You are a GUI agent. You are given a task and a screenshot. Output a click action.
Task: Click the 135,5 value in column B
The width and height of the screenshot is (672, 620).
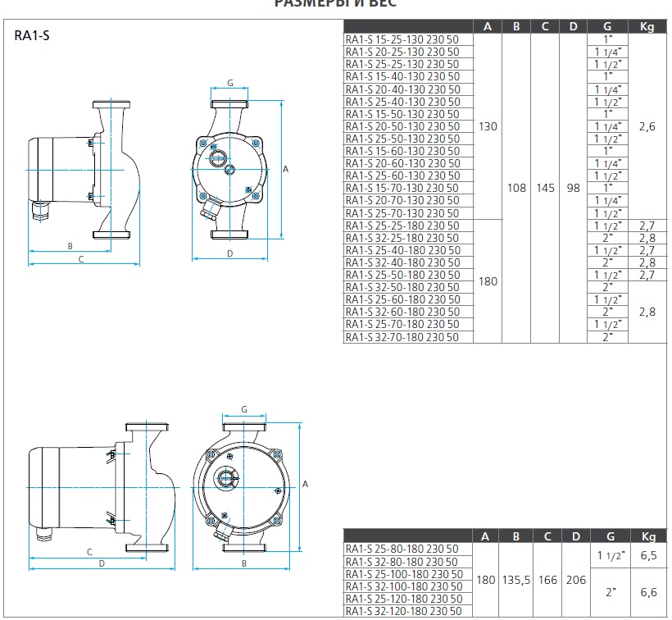coord(516,580)
